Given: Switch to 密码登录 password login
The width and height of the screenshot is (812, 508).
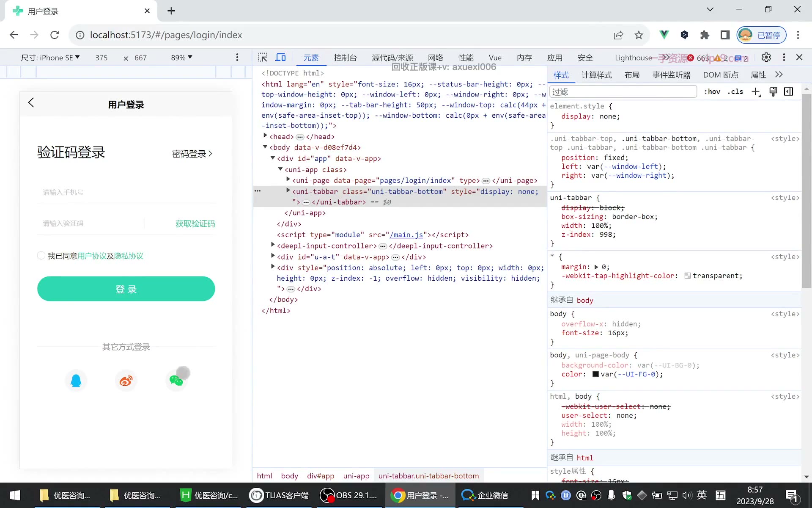Looking at the screenshot, I should 192,154.
